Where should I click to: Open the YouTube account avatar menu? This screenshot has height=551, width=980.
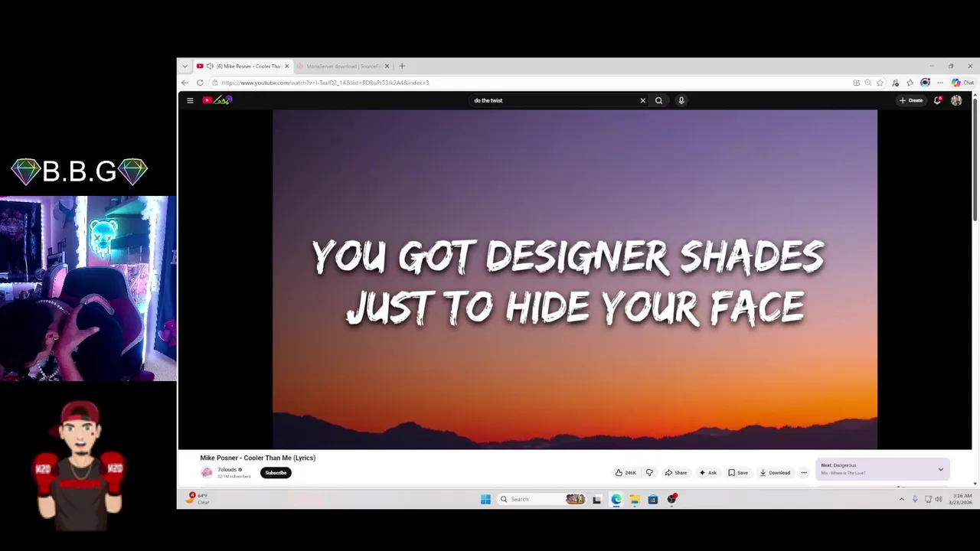click(956, 100)
